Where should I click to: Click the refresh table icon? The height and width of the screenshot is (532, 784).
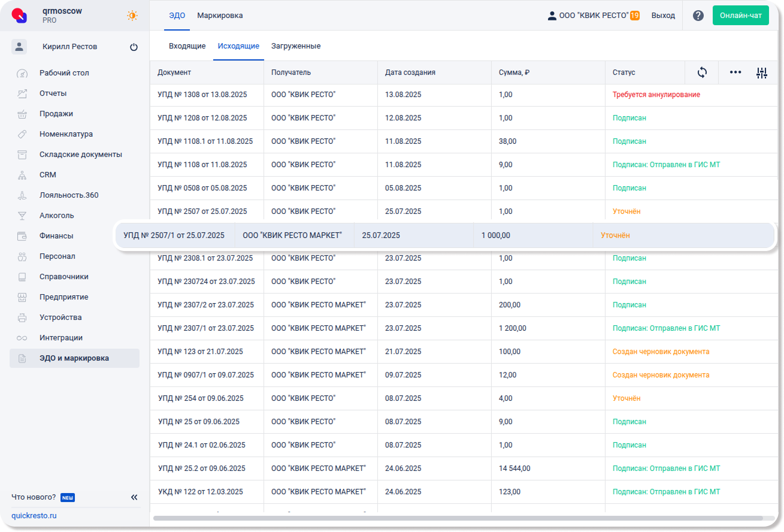coord(702,72)
